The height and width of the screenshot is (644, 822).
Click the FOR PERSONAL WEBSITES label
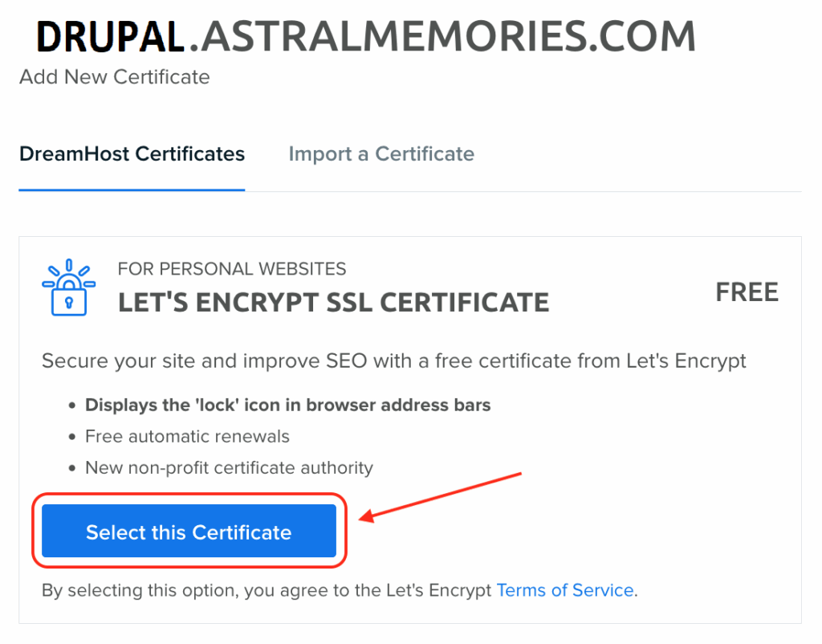(232, 269)
